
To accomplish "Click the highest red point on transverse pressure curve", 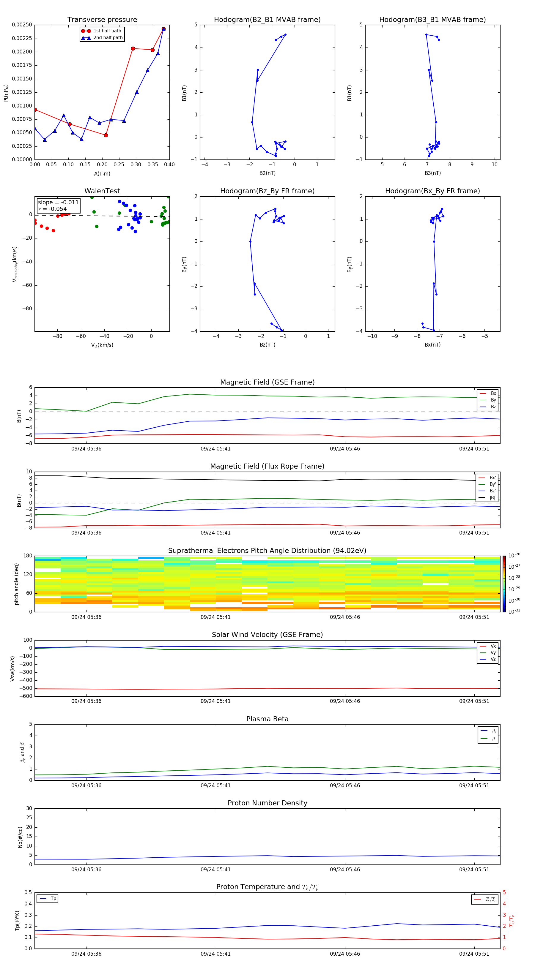I will tap(163, 29).
